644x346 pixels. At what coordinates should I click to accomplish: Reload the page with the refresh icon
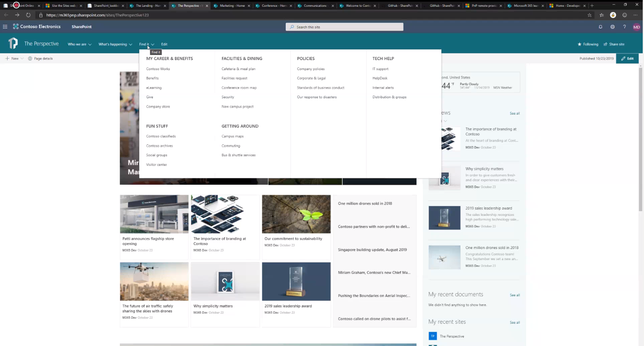[28, 15]
